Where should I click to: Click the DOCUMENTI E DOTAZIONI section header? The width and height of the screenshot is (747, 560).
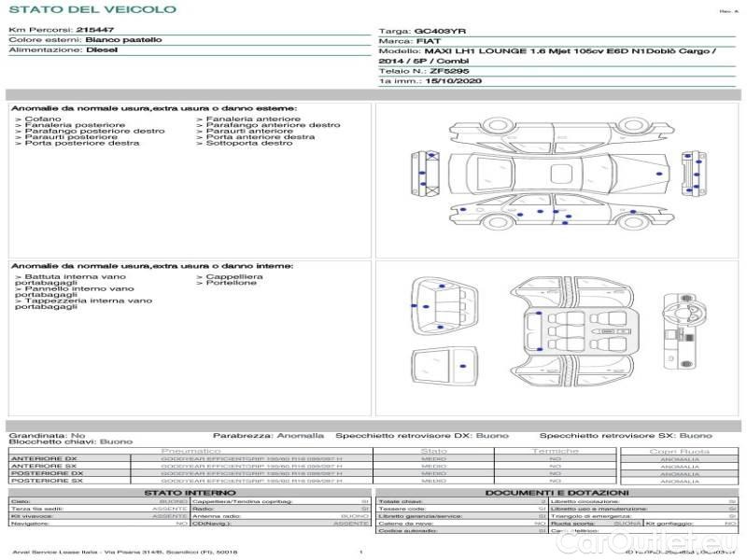pyautogui.click(x=557, y=492)
